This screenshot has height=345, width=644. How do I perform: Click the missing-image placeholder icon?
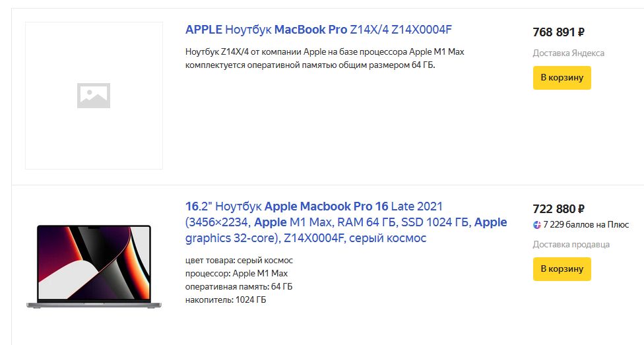(94, 96)
